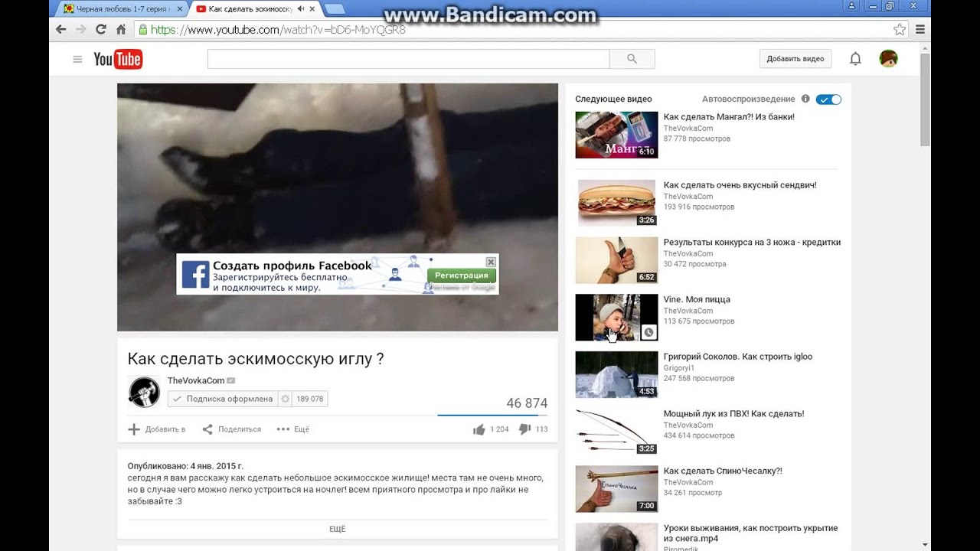The height and width of the screenshot is (551, 980).
Task: Click the browser forward arrow
Action: click(81, 30)
